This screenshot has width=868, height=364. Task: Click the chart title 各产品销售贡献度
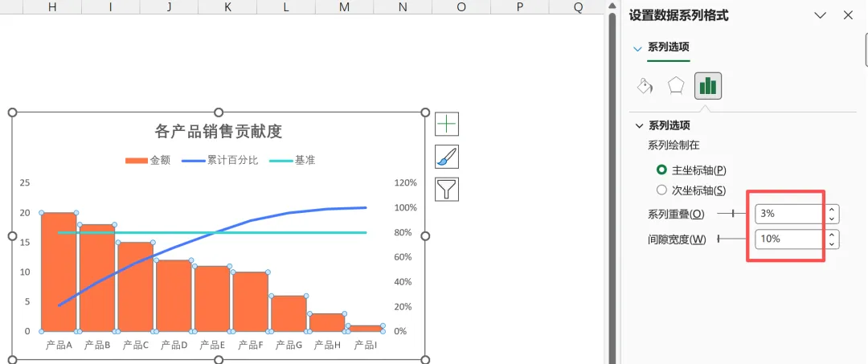[219, 132]
